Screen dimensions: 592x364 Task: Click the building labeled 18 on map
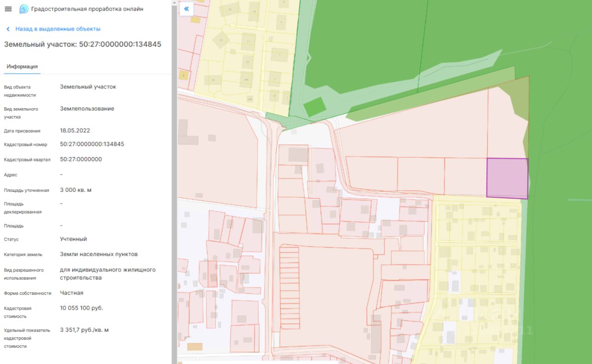point(213,80)
